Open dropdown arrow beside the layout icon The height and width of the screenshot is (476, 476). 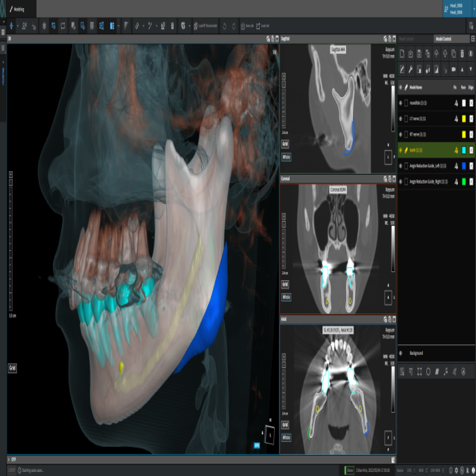119,26
